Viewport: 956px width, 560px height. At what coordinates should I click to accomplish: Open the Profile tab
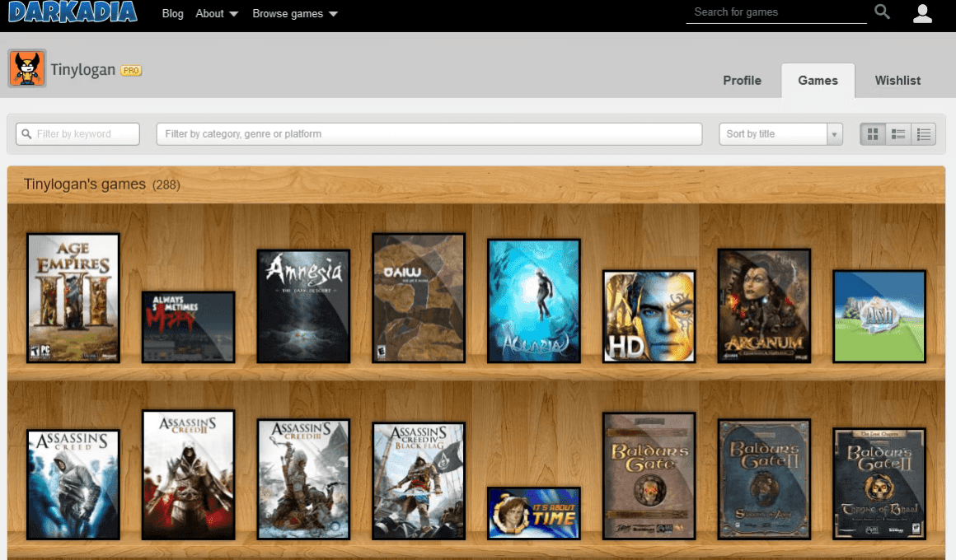coord(742,81)
